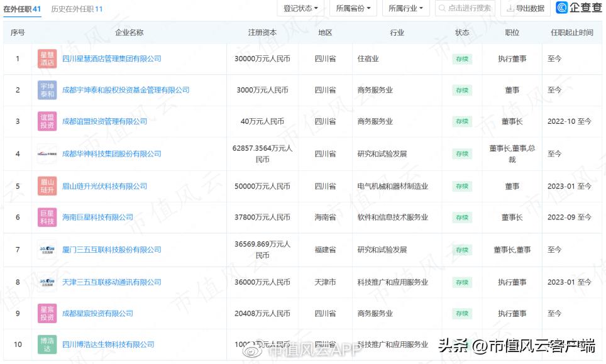
Task: Expand the 所属省份 dropdown
Action: point(353,8)
